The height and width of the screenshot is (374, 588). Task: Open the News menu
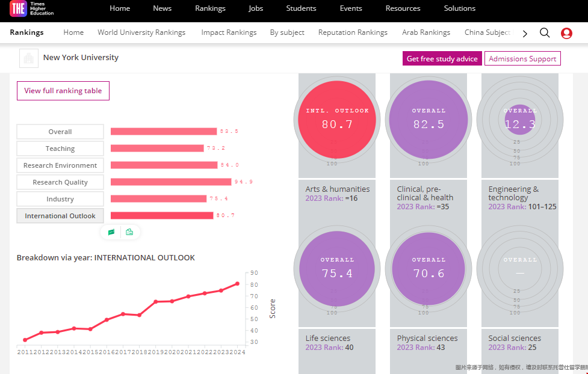(162, 8)
